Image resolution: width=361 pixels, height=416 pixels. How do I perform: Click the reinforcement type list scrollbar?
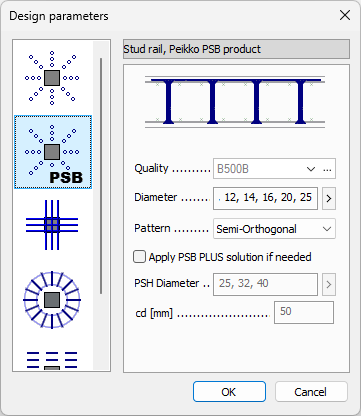[101, 176]
